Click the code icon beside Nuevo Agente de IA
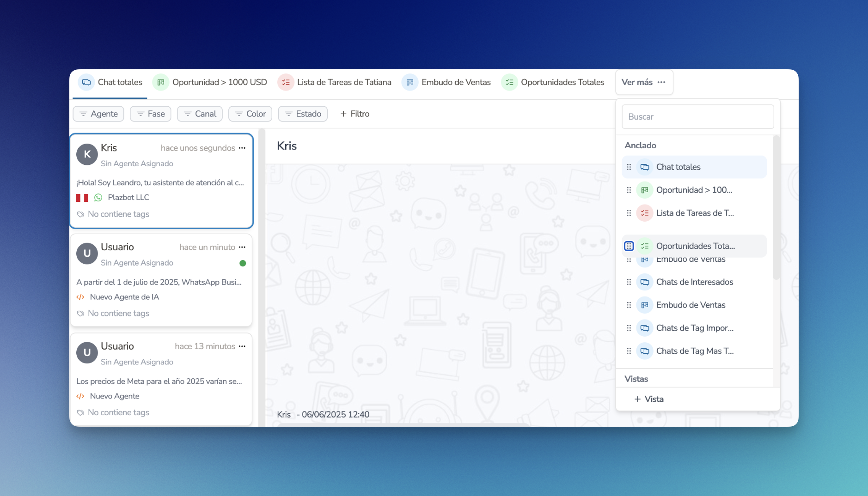Screen dimensions: 868x496 (x=80, y=297)
